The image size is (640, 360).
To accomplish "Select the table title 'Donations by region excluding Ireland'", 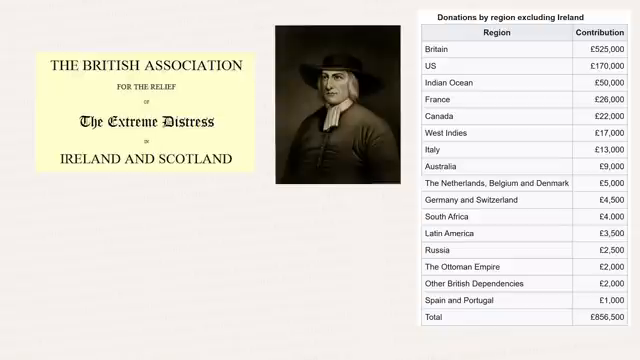I will tap(510, 17).
